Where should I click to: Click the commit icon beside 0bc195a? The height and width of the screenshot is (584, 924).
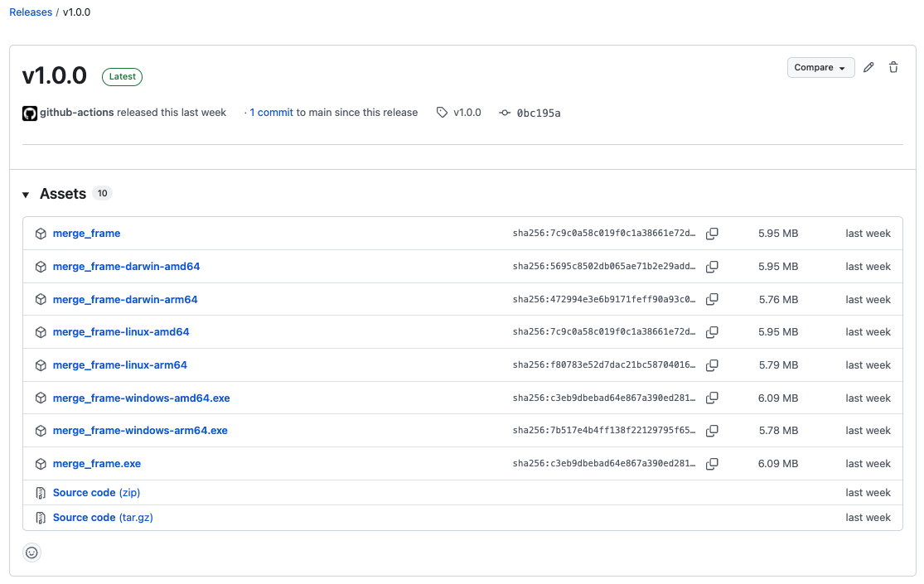click(505, 113)
